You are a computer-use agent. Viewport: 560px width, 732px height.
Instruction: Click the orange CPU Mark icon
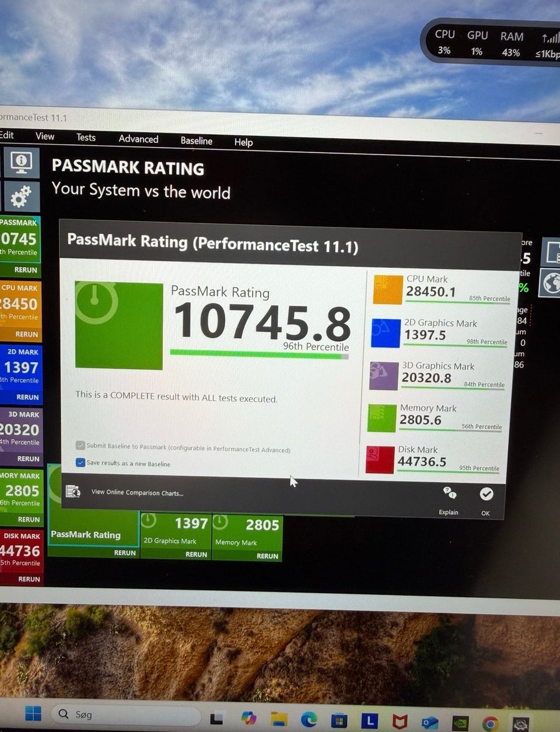(388, 289)
